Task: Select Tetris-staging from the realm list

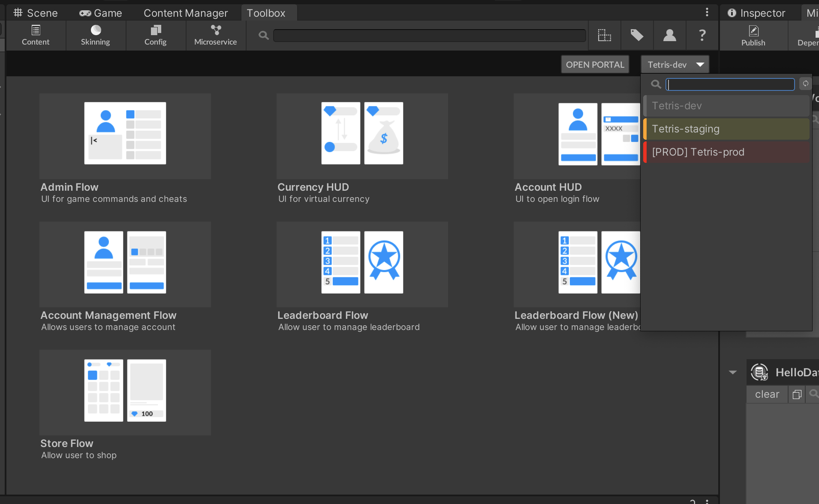Action: 726,129
